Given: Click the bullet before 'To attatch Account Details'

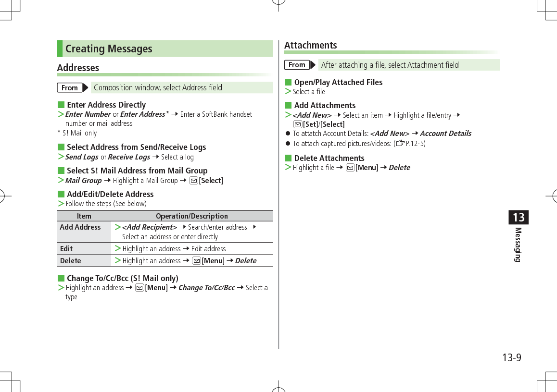Looking at the screenshot, I should tap(287, 134).
